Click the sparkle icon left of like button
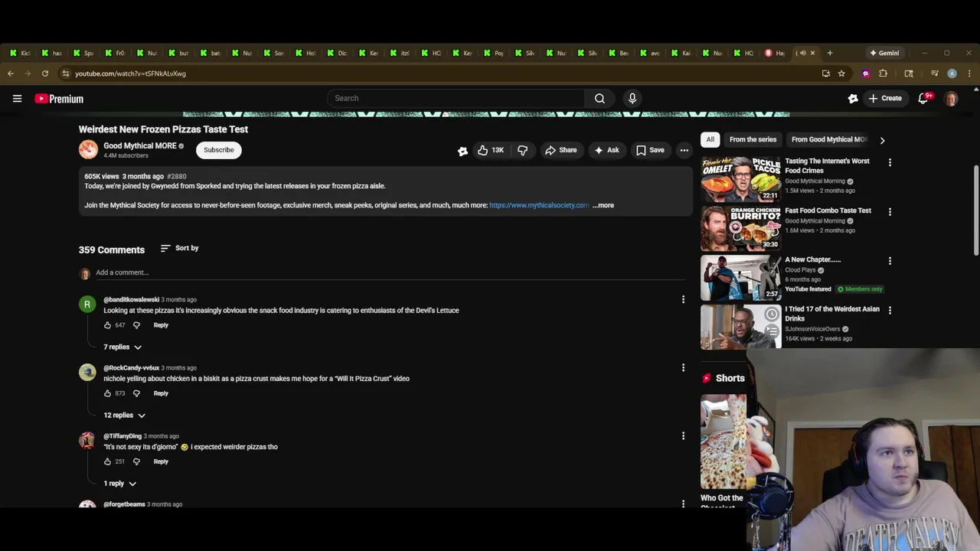This screenshot has height=551, width=980. pos(462,151)
